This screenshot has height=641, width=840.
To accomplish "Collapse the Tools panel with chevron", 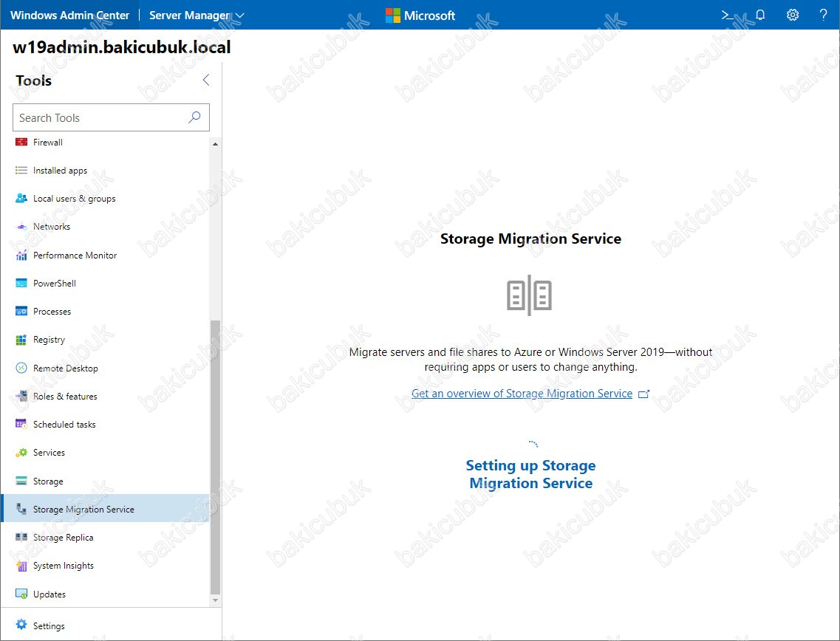I will (x=206, y=80).
